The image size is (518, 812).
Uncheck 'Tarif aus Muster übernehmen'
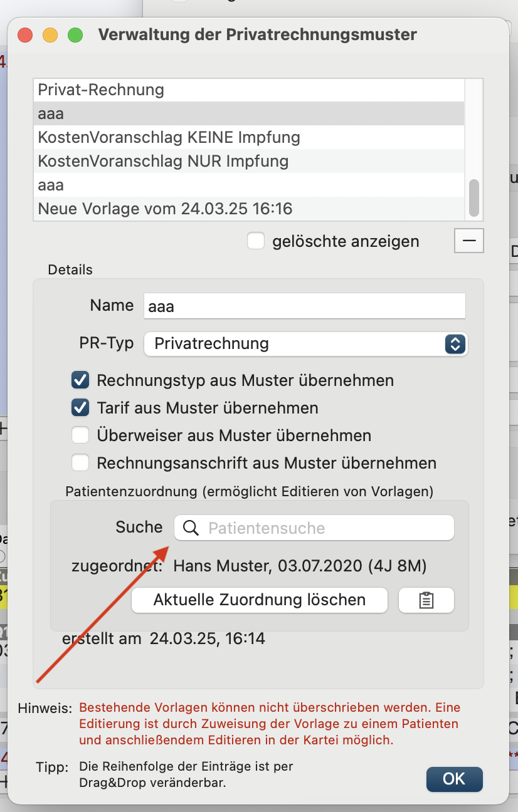click(80, 408)
